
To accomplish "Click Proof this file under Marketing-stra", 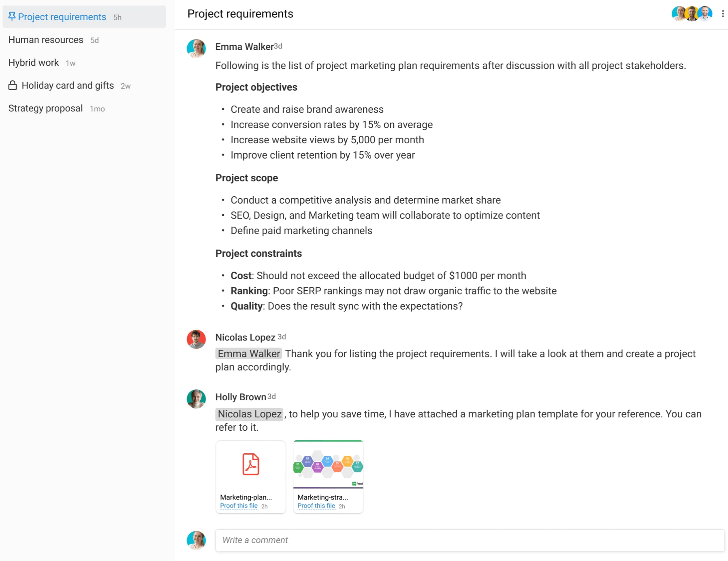I will (316, 506).
